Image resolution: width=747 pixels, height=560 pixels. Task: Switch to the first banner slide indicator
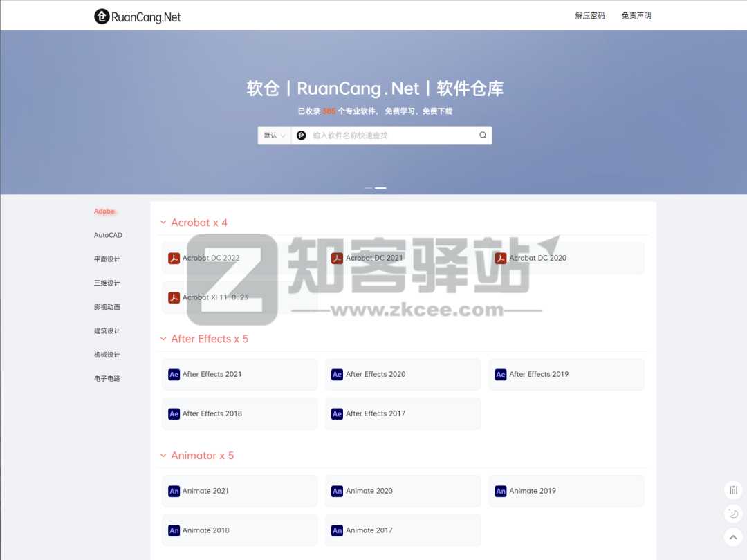coord(369,188)
